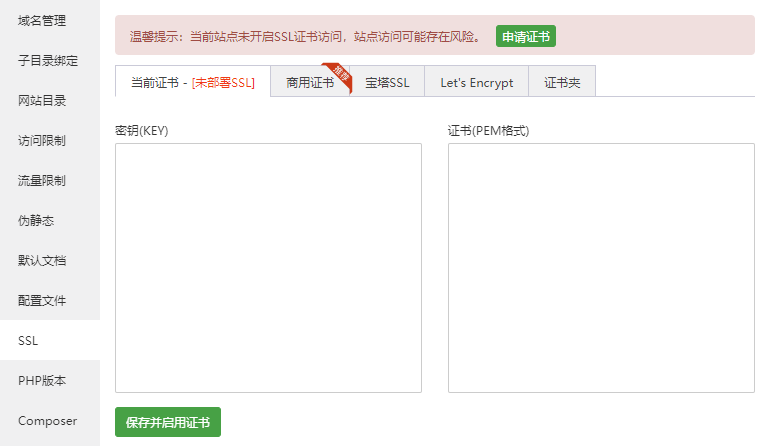Open the 访问限制 section

point(42,140)
